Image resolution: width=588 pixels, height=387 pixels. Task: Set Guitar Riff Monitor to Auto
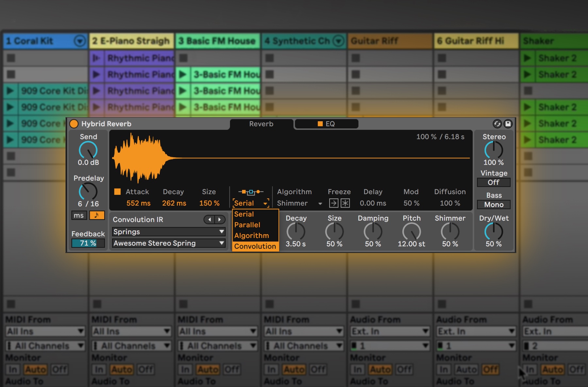[x=380, y=370]
